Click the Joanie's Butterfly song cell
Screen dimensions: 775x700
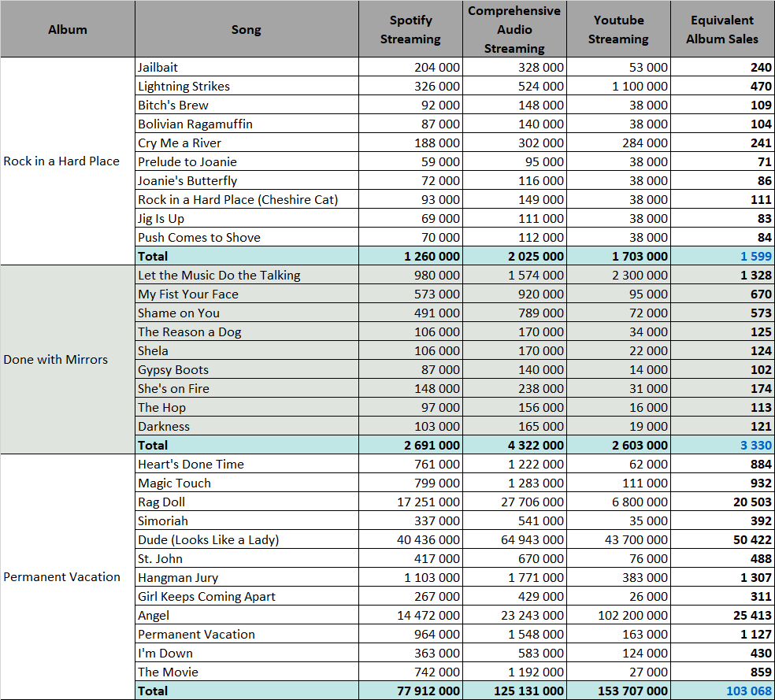click(247, 180)
